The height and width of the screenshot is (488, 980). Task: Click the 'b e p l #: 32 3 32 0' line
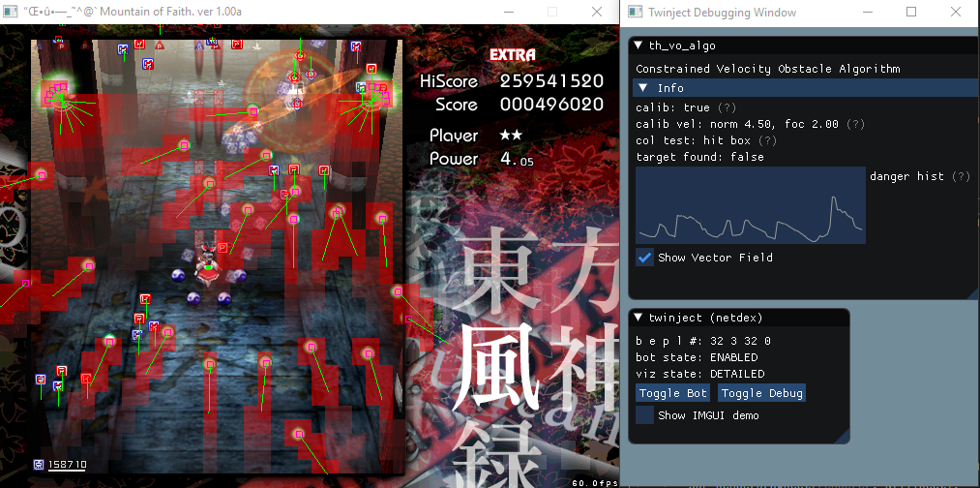pyautogui.click(x=703, y=341)
